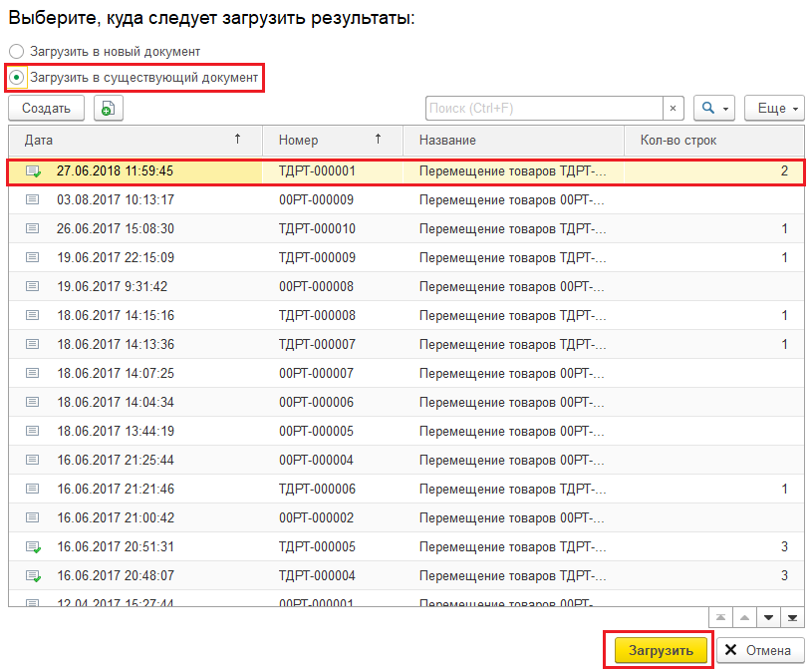This screenshot has width=812, height=670.
Task: Click document icon for row 03.08.2017 10:13:17
Action: click(33, 199)
